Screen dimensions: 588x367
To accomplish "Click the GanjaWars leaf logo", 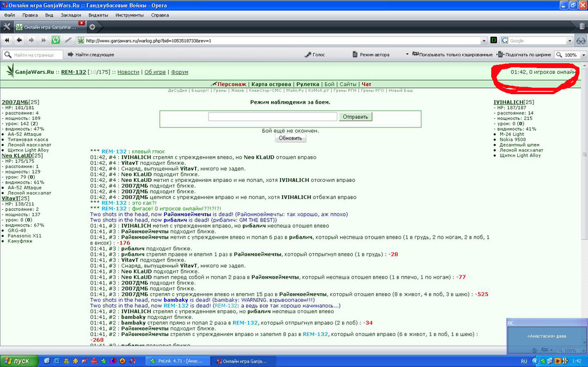I will 10,70.
